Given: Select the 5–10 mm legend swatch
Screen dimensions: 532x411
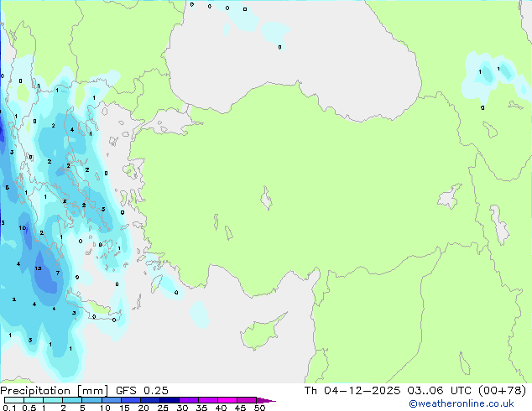Looking at the screenshot, I should pos(91,400).
